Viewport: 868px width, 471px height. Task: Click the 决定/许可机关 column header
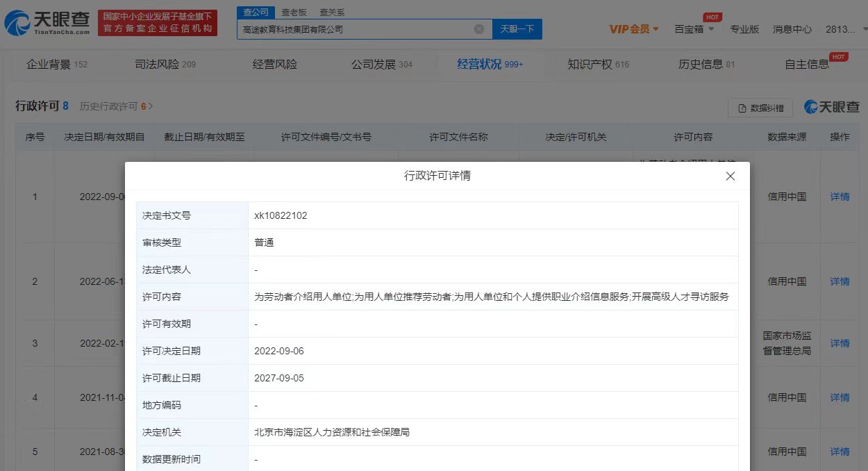click(x=576, y=137)
